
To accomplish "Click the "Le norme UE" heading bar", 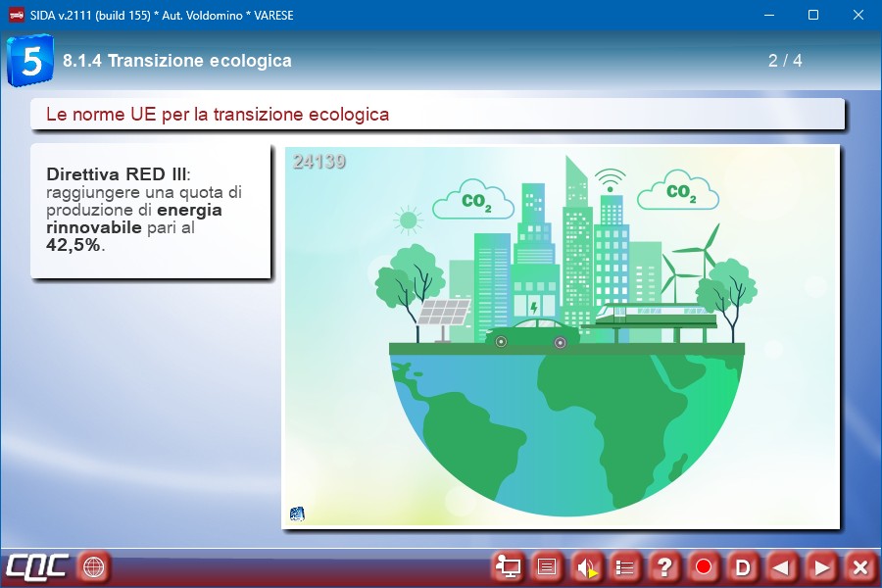I will (x=437, y=115).
